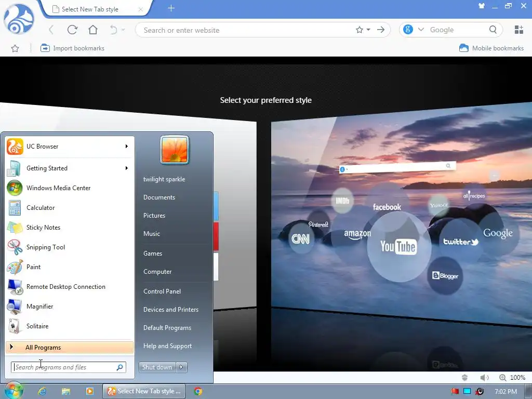532x399 pixels.
Task: Open Shut down options arrow
Action: pyautogui.click(x=181, y=367)
